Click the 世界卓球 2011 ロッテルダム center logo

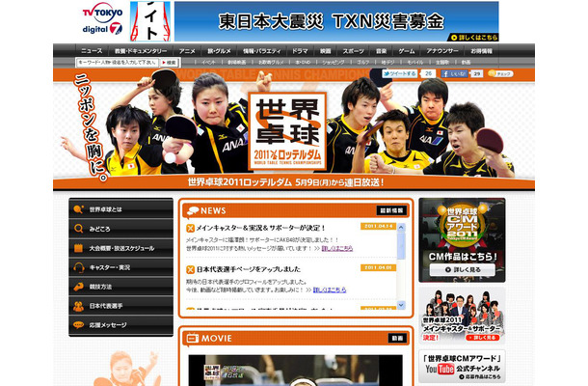(287, 130)
